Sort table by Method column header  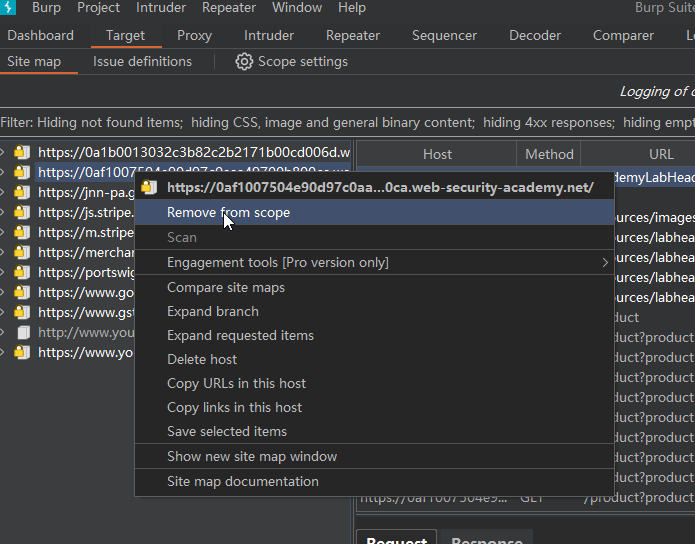549,154
